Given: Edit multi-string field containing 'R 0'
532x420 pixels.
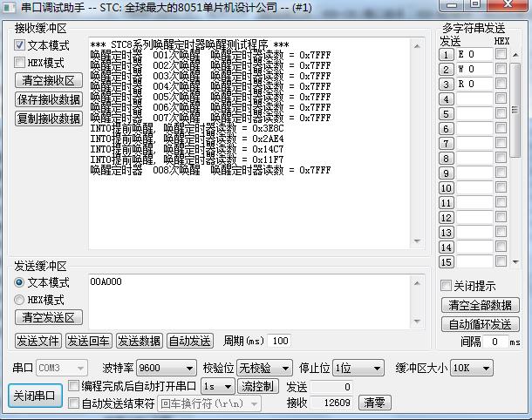Looking at the screenshot, I should click(x=474, y=84).
